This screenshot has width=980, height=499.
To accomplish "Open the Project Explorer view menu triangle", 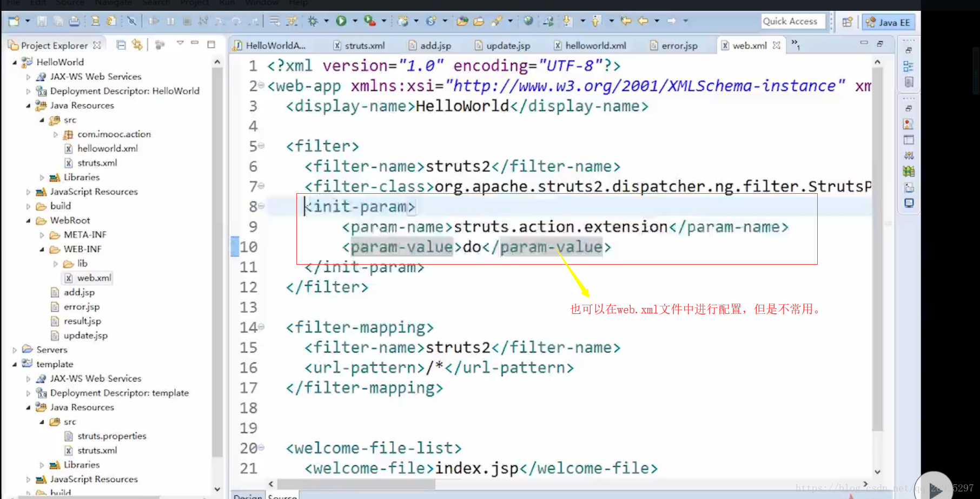I will pos(180,43).
